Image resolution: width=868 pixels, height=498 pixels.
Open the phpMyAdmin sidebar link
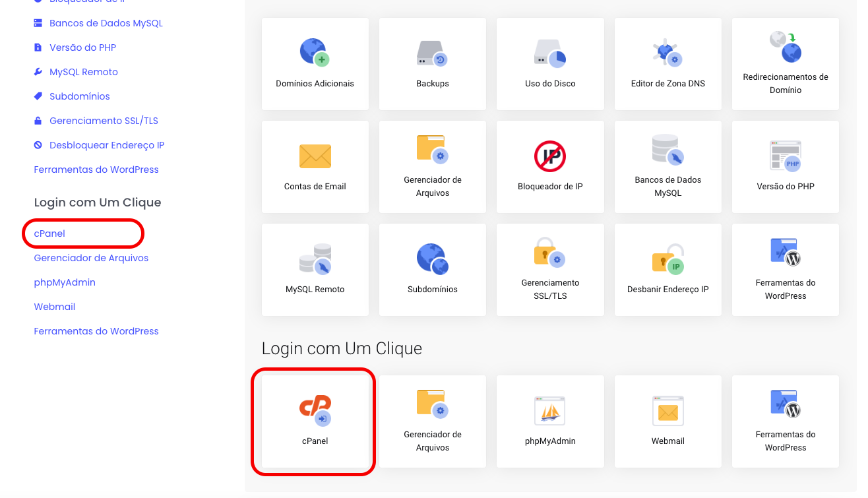pos(65,282)
